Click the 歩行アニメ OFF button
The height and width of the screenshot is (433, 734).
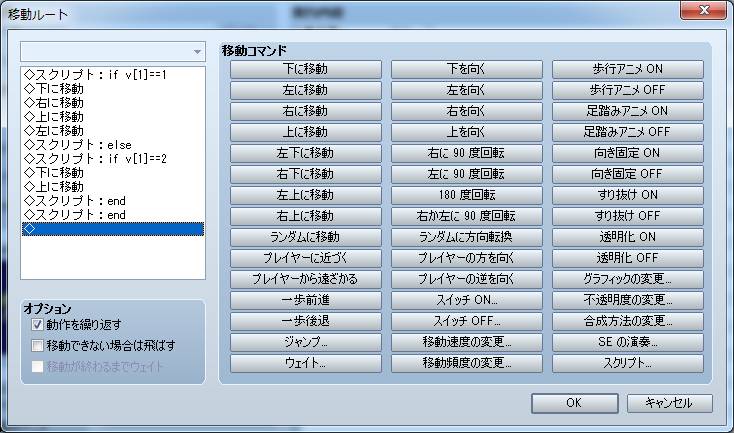click(628, 90)
